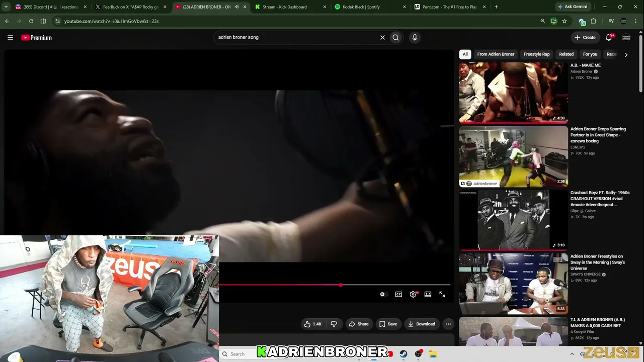This screenshot has width=644, height=362.
Task: Open the Chrome three-dot menu
Action: click(x=636, y=21)
